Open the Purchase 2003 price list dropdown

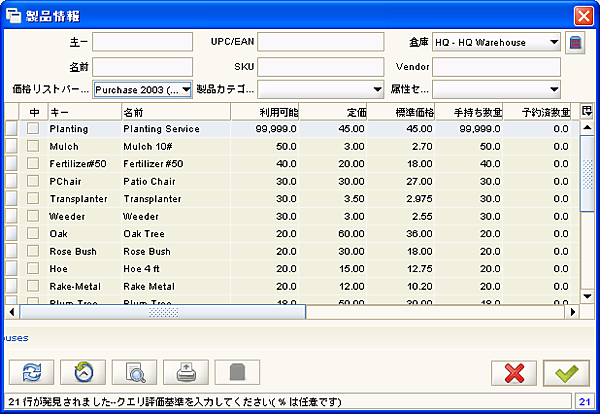187,89
